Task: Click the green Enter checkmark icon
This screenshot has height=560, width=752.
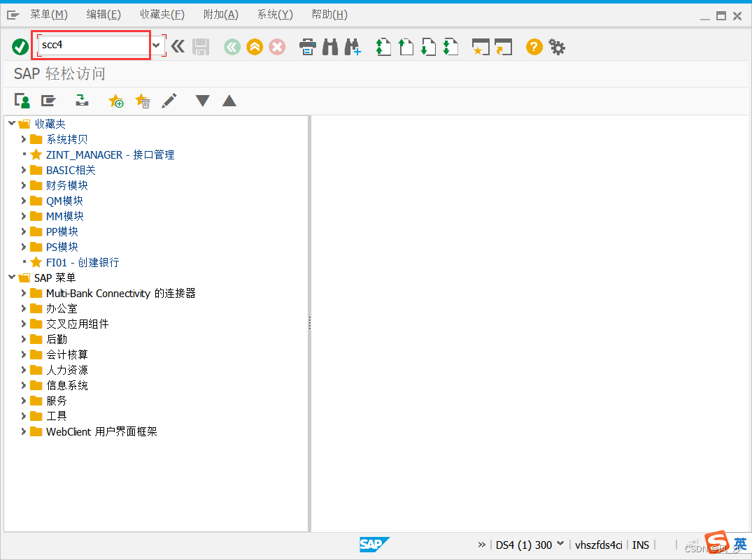Action: coord(20,47)
